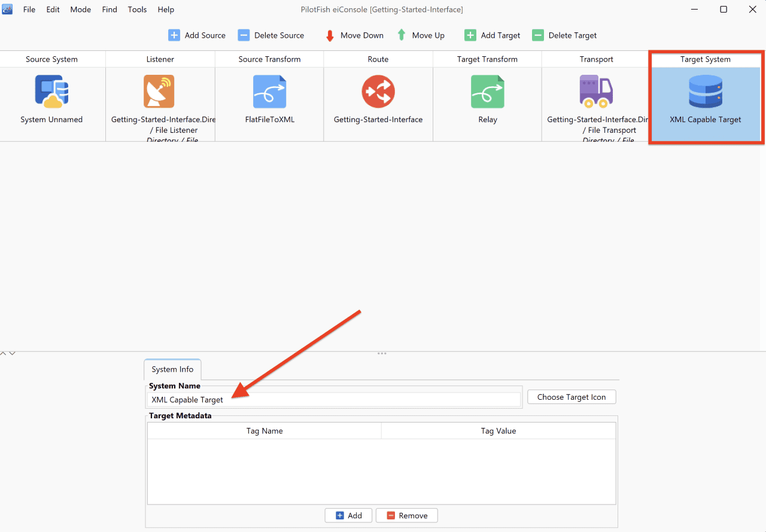Click the empty Target Metadata table area
Viewport: 766px width, 532px height.
382,472
